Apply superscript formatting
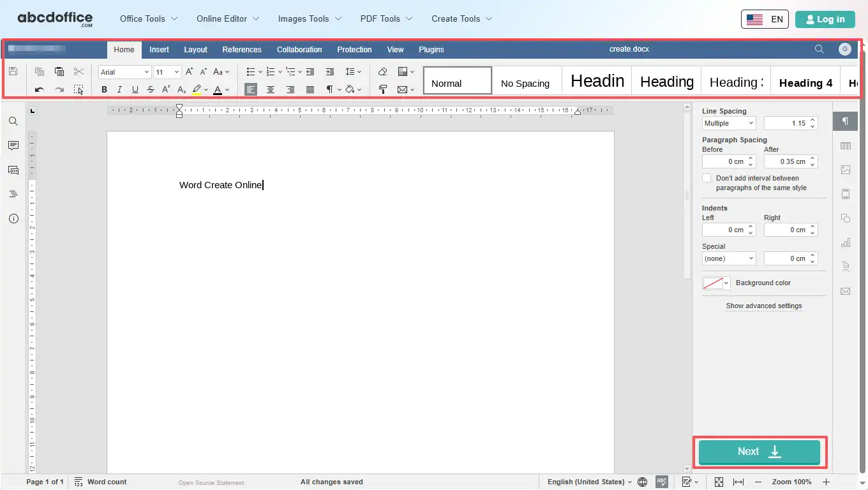 coord(166,89)
